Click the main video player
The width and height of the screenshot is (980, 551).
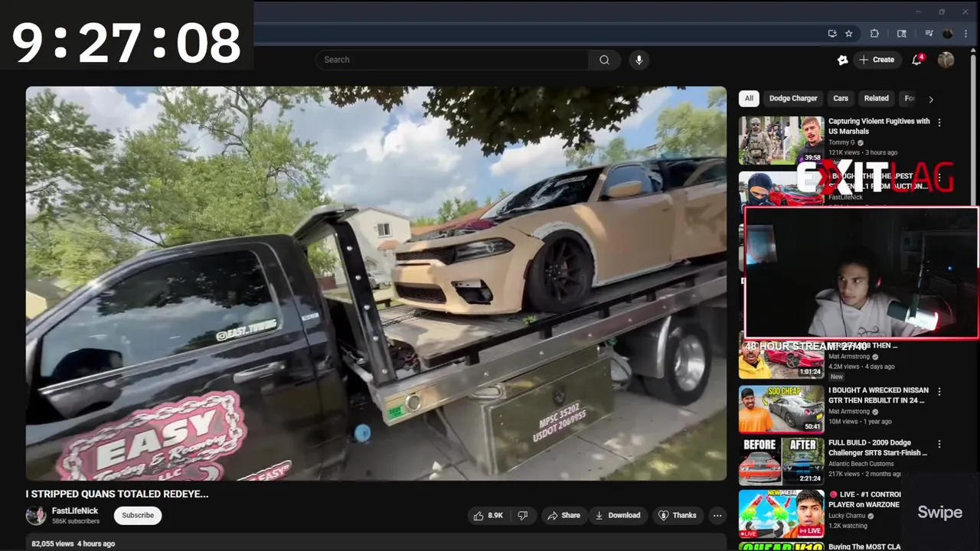pyautogui.click(x=376, y=283)
